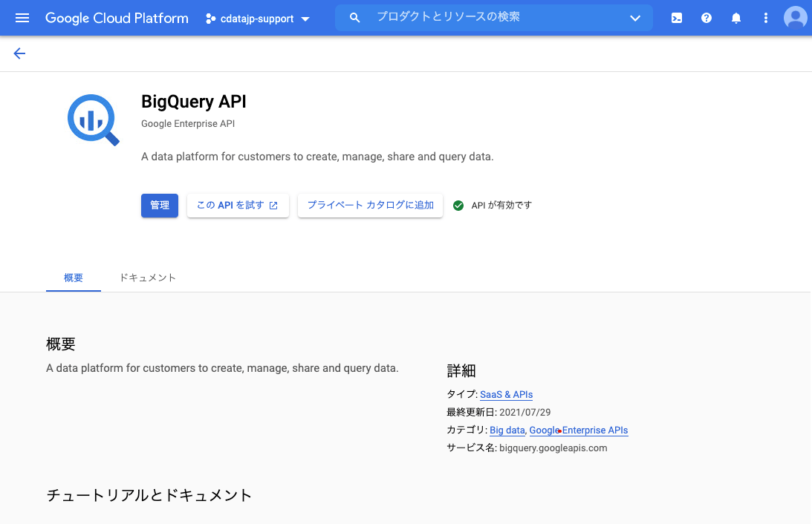Select the 概要 tab
The height and width of the screenshot is (524, 812).
pos(74,278)
